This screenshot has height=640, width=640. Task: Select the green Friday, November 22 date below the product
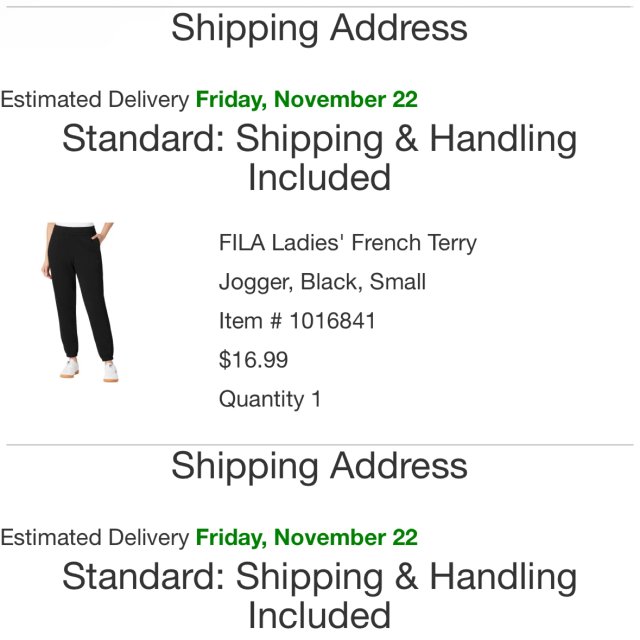coord(306,538)
